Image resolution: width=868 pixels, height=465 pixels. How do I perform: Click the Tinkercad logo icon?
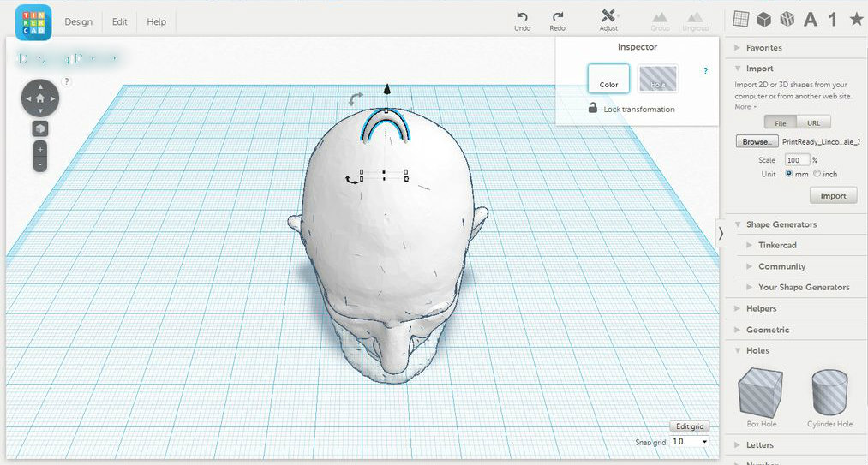tap(33, 21)
